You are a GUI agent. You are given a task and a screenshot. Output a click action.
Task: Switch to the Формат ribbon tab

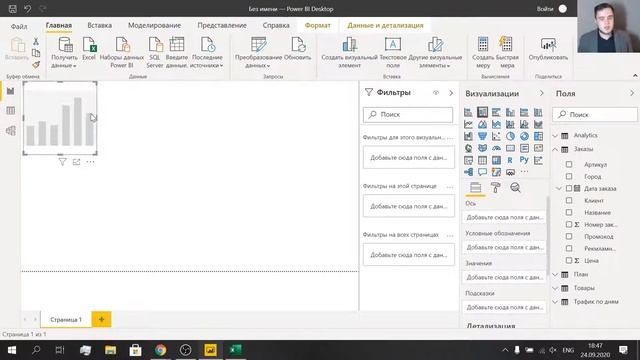318,25
